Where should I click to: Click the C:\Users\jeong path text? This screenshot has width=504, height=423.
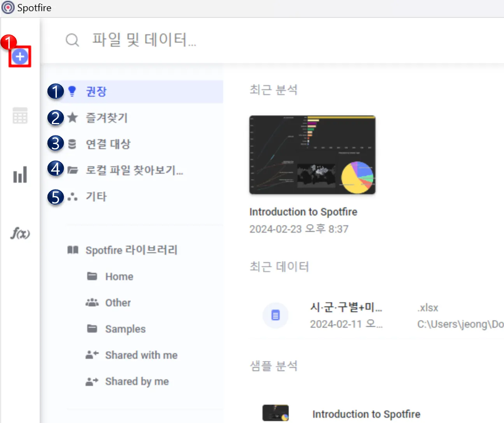460,324
